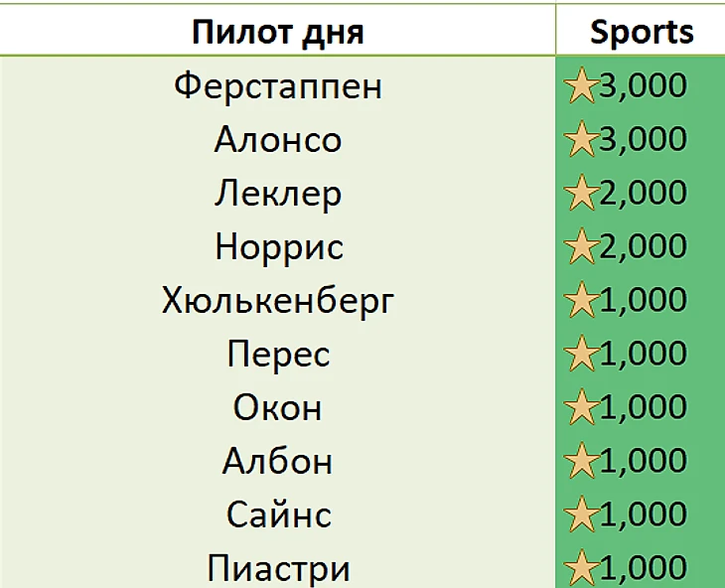This screenshot has width=725, height=588.
Task: Click the star icon in Албон row
Action: [579, 462]
